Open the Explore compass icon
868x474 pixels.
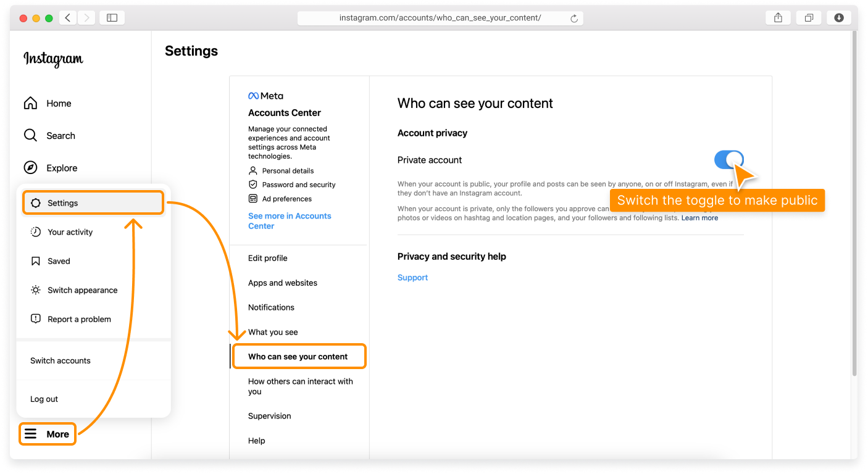tap(30, 167)
